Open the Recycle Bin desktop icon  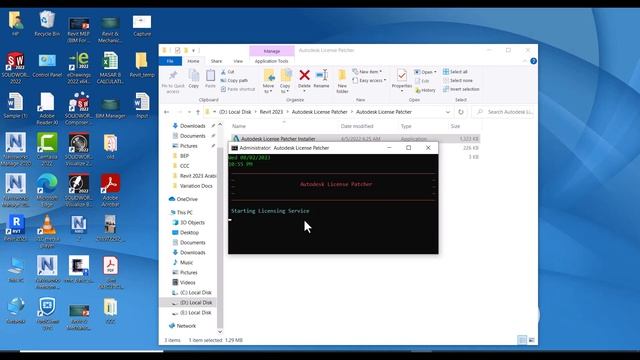click(47, 24)
